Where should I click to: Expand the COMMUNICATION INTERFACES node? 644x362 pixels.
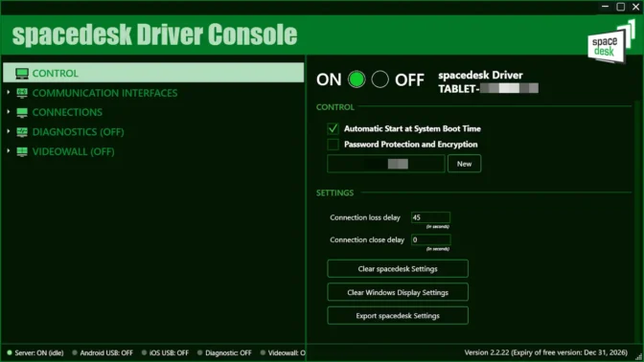pos(9,93)
